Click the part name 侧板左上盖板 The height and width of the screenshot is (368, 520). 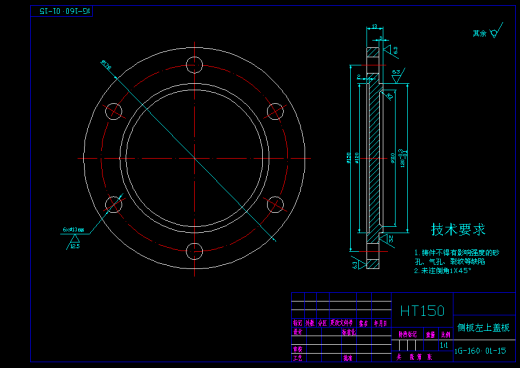(483, 328)
